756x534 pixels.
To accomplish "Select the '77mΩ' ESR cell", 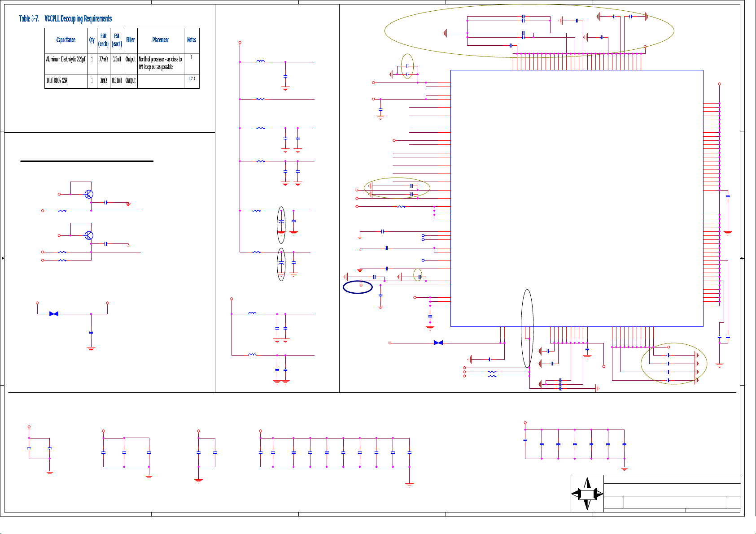I will click(x=104, y=59).
